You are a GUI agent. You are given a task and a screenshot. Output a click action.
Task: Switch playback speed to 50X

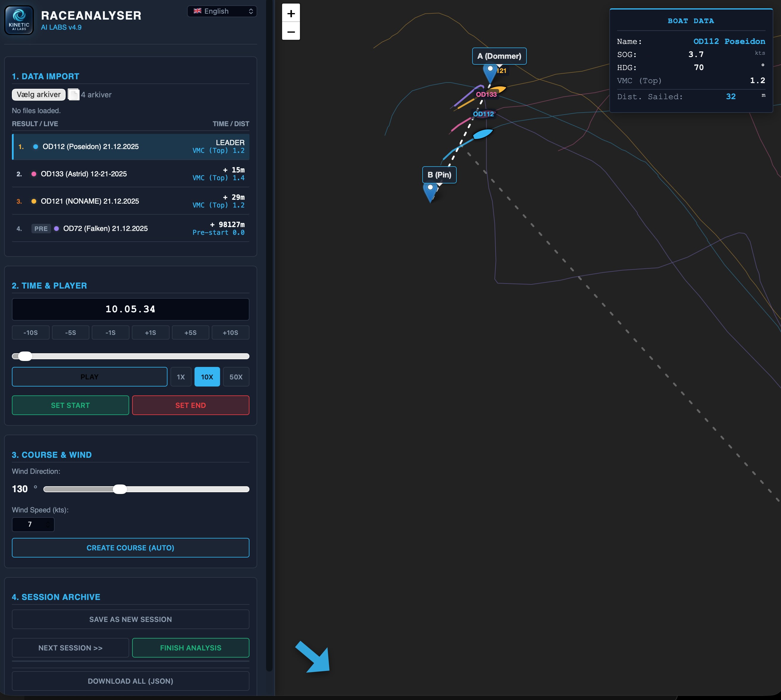pyautogui.click(x=236, y=376)
